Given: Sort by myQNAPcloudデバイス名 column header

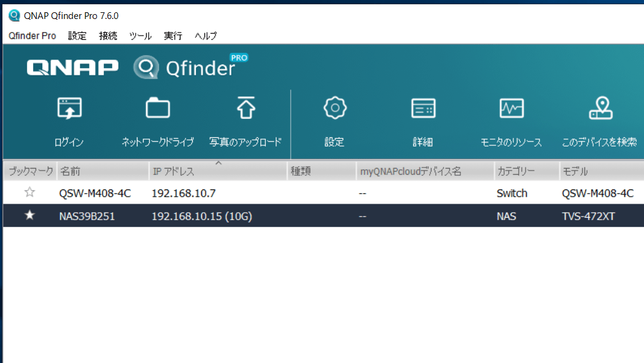Looking at the screenshot, I should coord(425,171).
